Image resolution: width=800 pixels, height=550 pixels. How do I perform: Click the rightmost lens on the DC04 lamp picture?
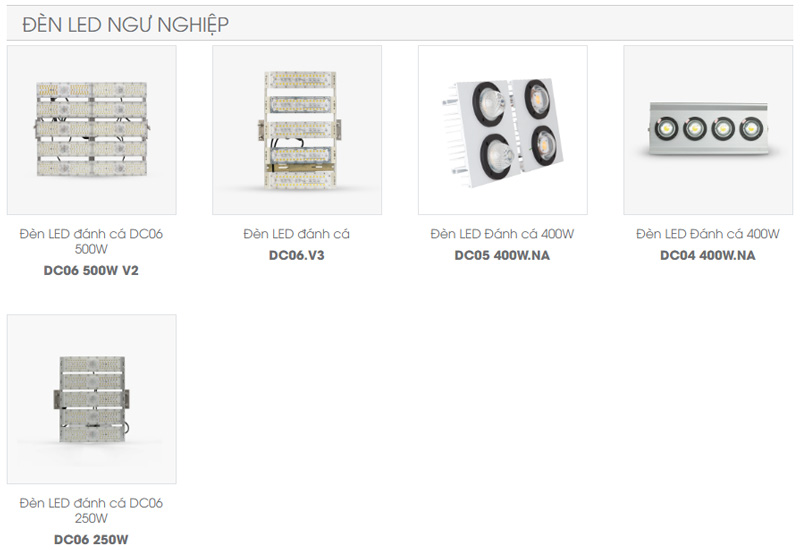pyautogui.click(x=752, y=129)
